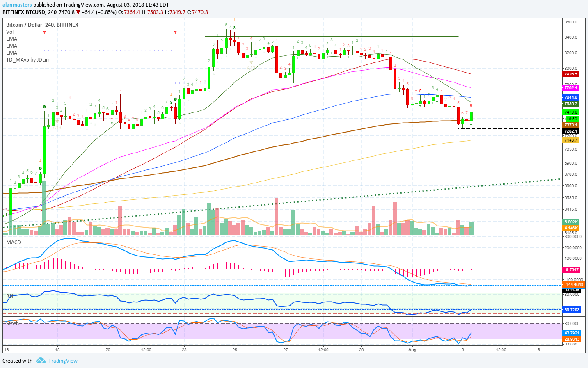
Task: Click the brown 7373.1 price tag
Action: pos(570,125)
